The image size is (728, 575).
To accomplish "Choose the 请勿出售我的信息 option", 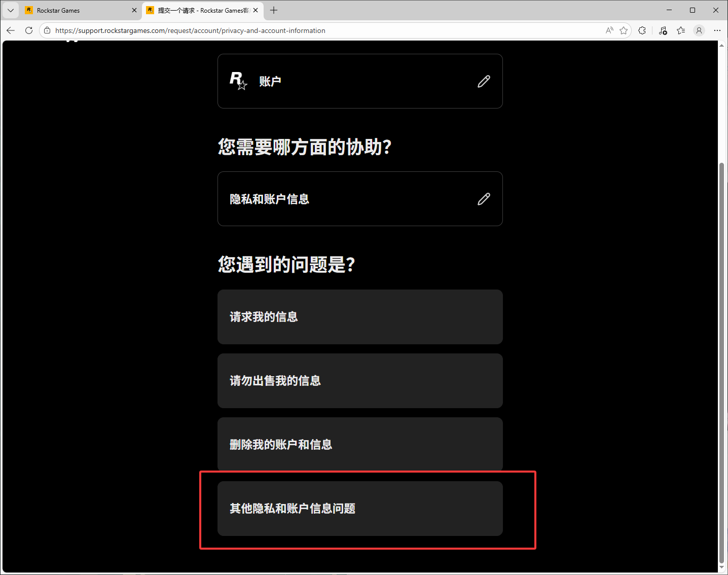I will [360, 381].
